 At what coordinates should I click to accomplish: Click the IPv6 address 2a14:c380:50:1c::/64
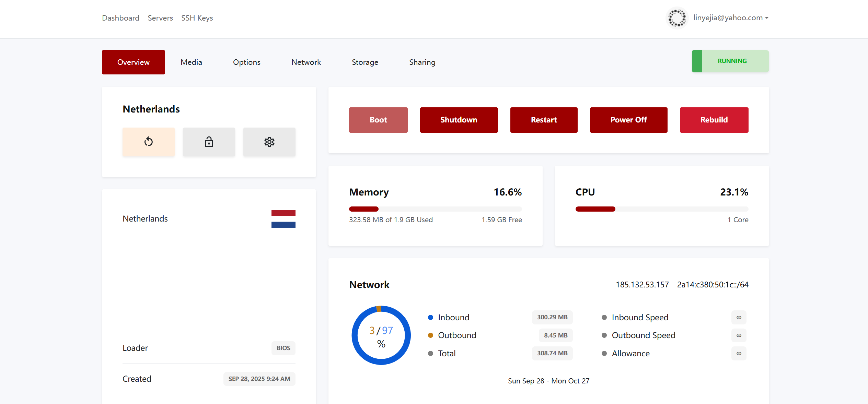(713, 285)
